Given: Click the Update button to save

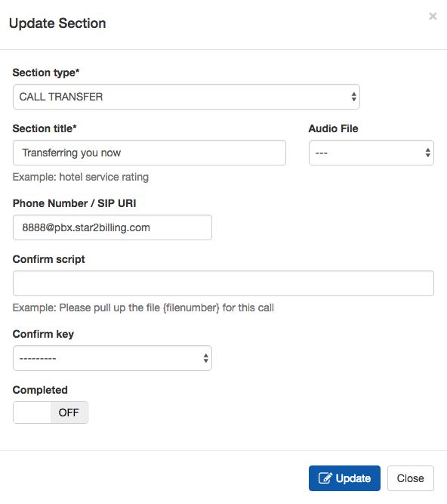Looking at the screenshot, I should pyautogui.click(x=344, y=478).
